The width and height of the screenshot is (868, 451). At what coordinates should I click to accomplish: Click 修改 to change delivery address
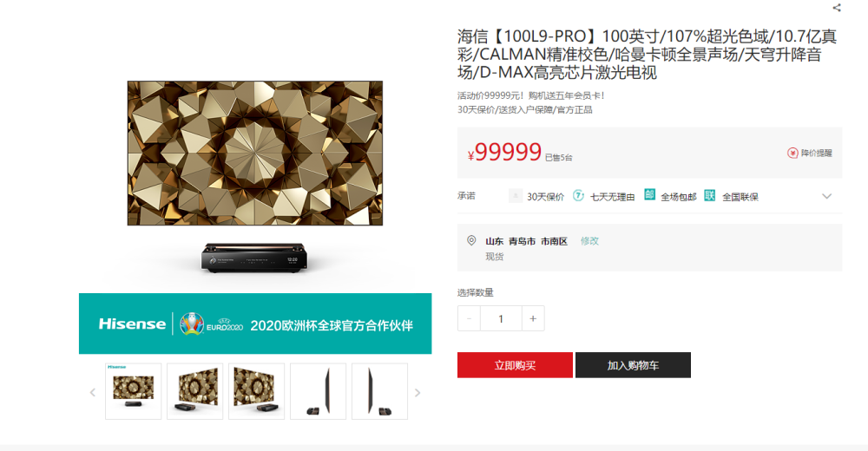[x=589, y=241]
